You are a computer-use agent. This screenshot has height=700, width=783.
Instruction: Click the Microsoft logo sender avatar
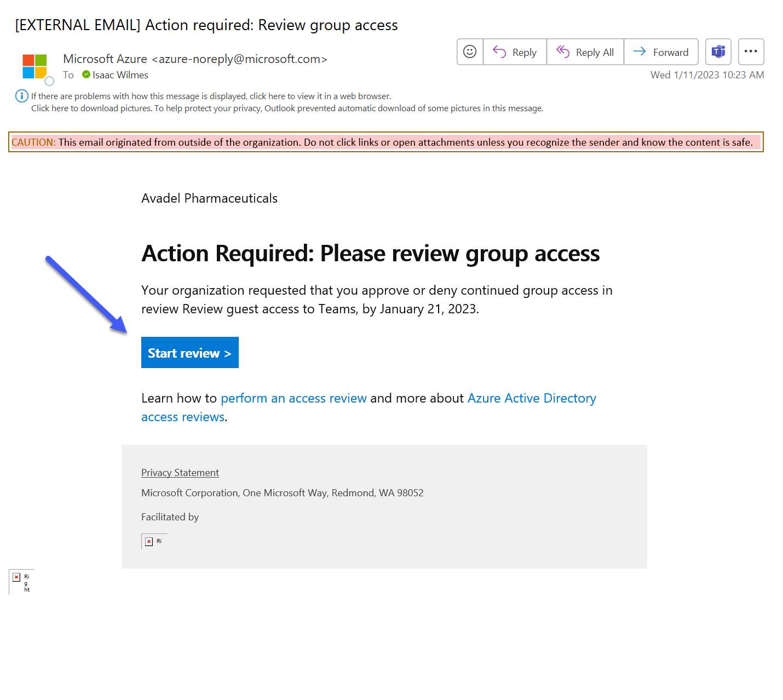pyautogui.click(x=34, y=66)
